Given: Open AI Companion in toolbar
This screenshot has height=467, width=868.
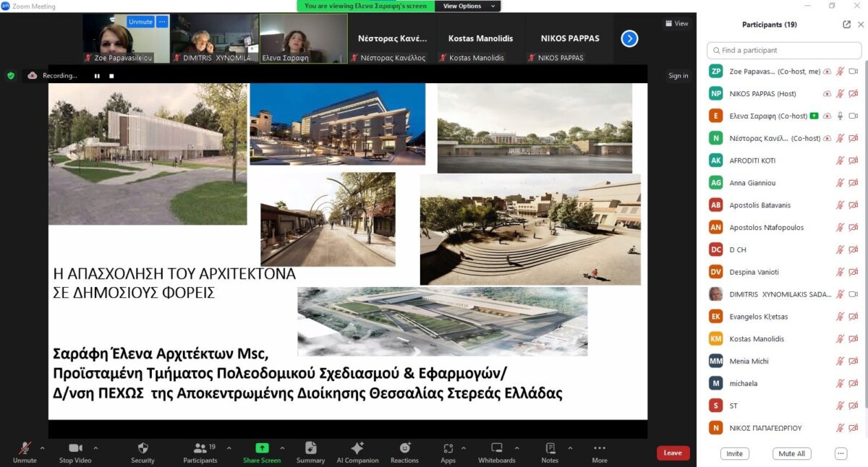Looking at the screenshot, I should point(357,449).
